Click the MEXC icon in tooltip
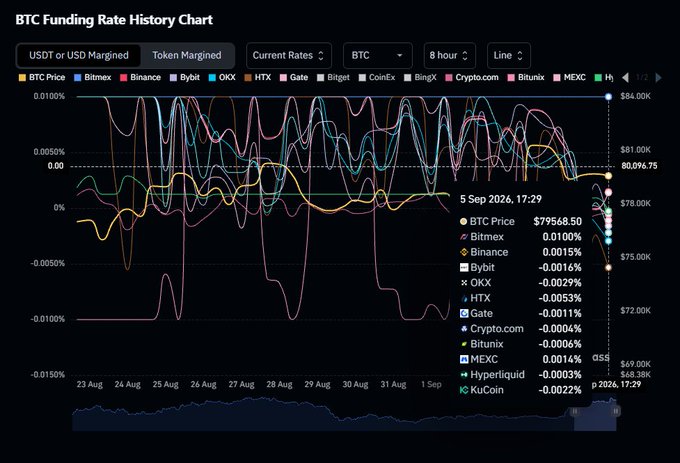 pyautogui.click(x=464, y=359)
